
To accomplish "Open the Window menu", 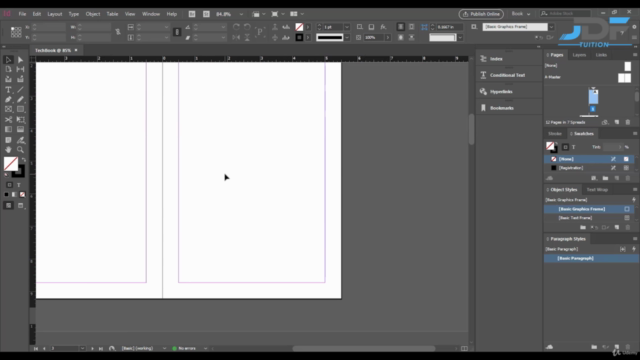I will coord(151,14).
